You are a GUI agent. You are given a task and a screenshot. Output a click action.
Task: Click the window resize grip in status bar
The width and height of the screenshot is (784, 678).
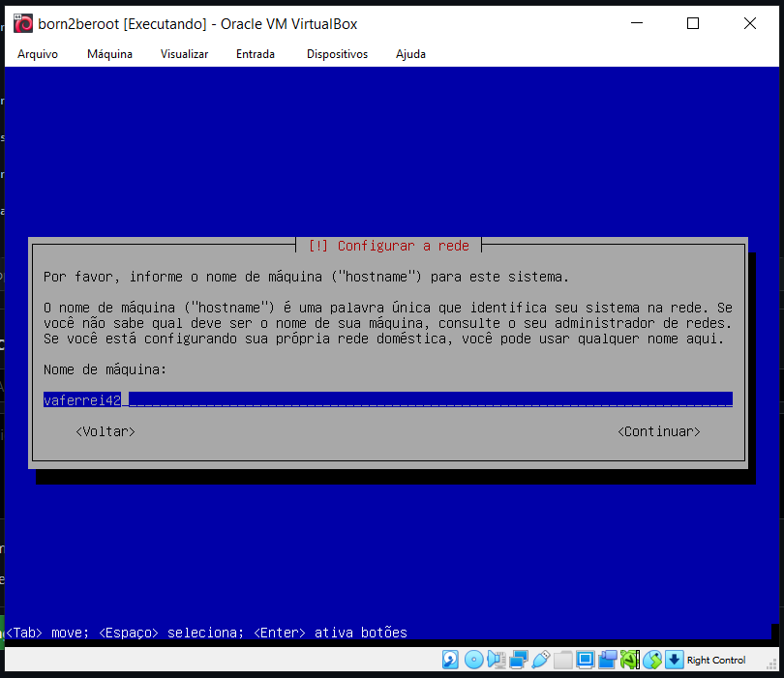772,664
